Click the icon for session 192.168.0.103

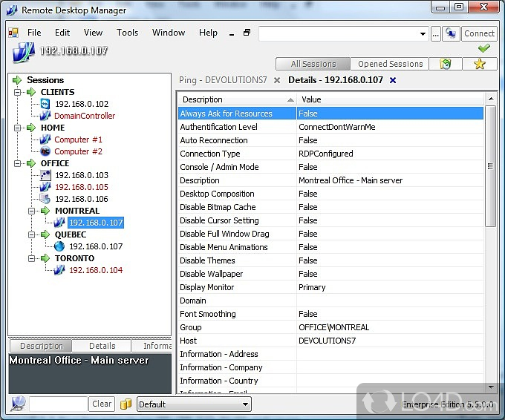tap(45, 175)
